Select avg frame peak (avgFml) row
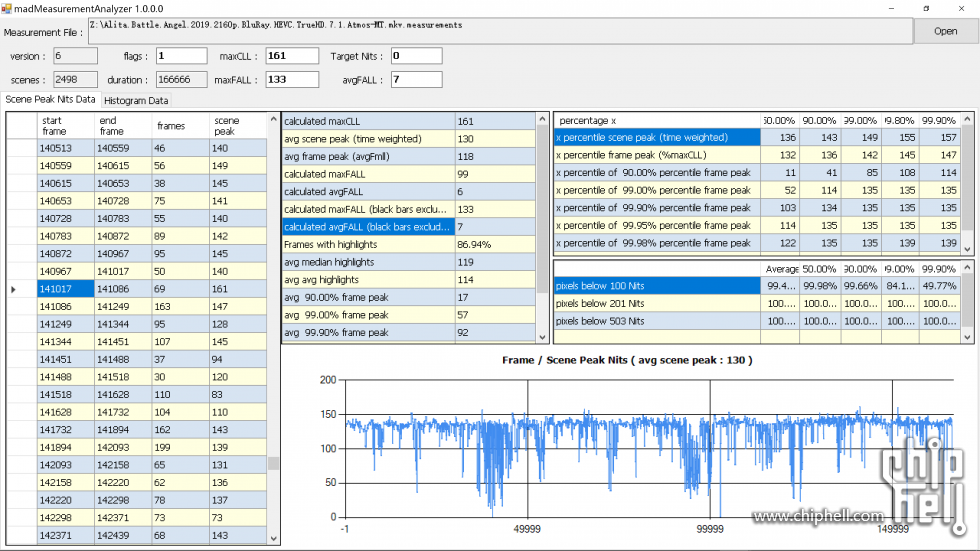 (409, 156)
